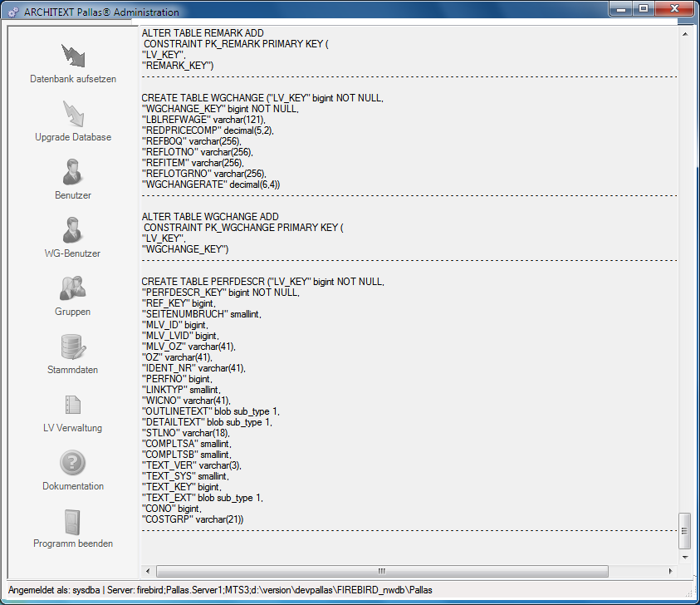Click the '"PERFDESCR_KEY" bigint NOT NULL,' line
This screenshot has height=605, width=700.
[x=221, y=293]
